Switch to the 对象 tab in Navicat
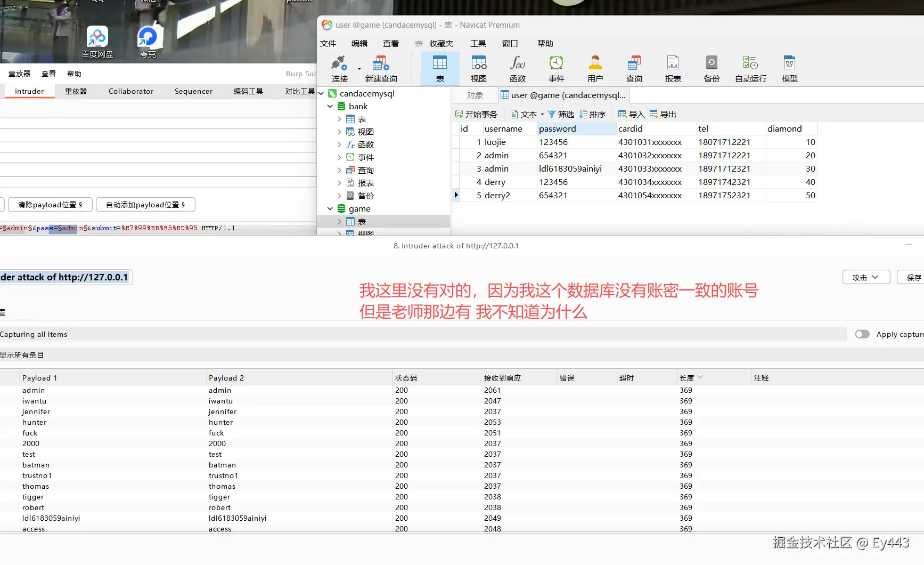This screenshot has width=924, height=565. coord(475,95)
